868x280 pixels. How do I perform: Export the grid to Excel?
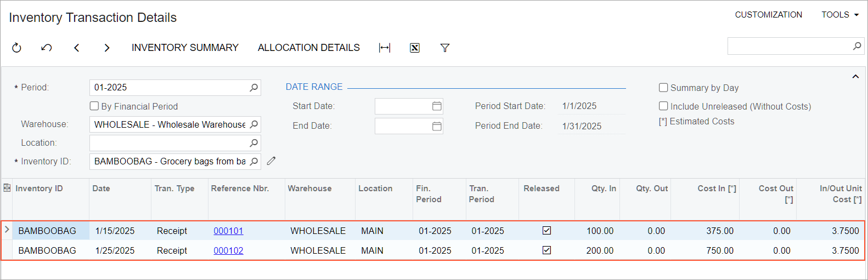point(415,48)
